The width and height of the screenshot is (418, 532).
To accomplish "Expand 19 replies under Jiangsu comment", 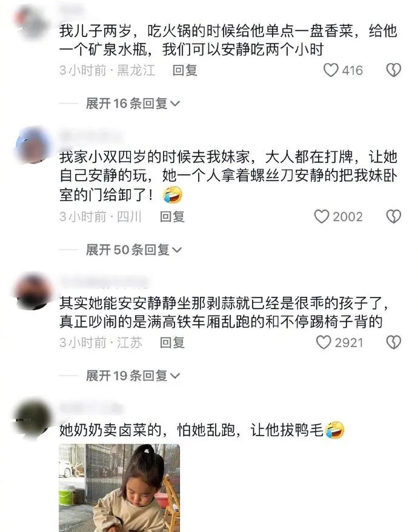I will (x=133, y=376).
